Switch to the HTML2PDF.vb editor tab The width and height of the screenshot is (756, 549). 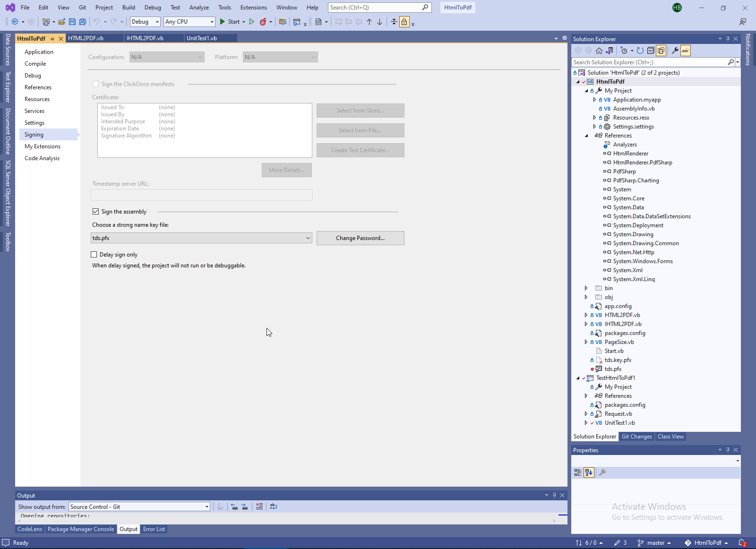tap(86, 38)
